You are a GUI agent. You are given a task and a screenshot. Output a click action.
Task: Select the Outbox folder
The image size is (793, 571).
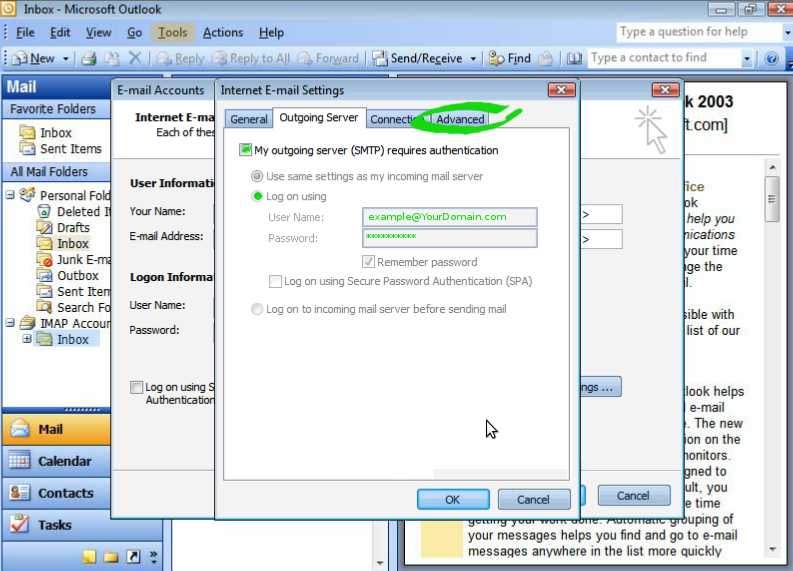click(68, 276)
